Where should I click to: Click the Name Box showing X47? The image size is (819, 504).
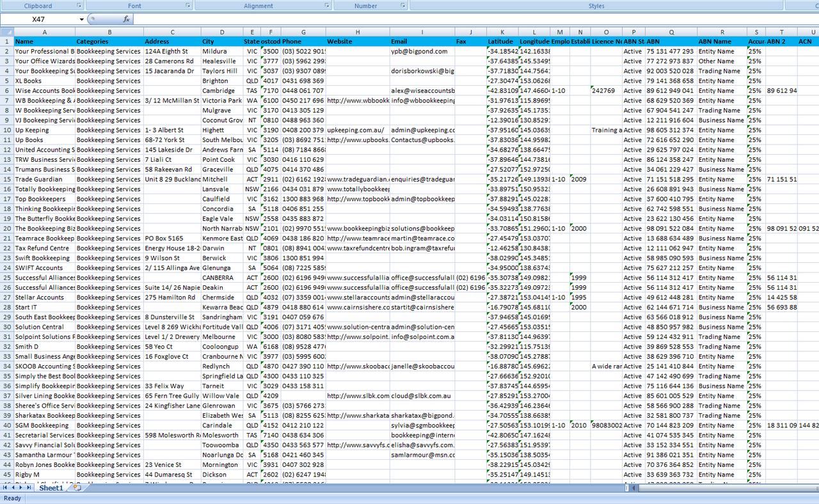point(40,19)
